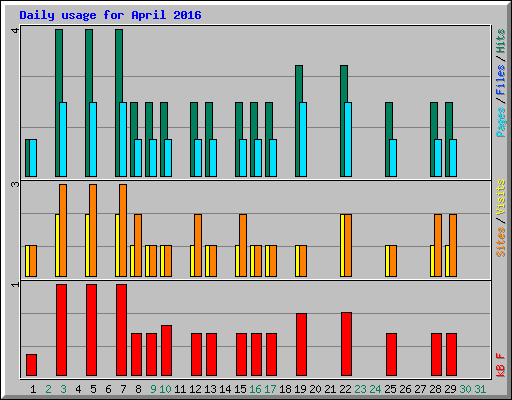Click the y-axis value '1' of bottom chart
Image resolution: width=512 pixels, height=400 pixels.
(15, 284)
